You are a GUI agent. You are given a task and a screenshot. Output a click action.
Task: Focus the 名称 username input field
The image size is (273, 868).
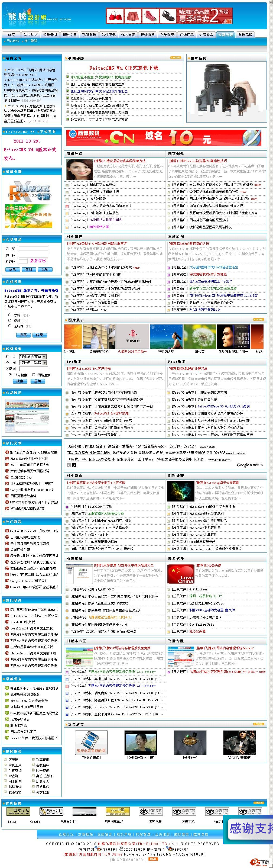point(33,248)
